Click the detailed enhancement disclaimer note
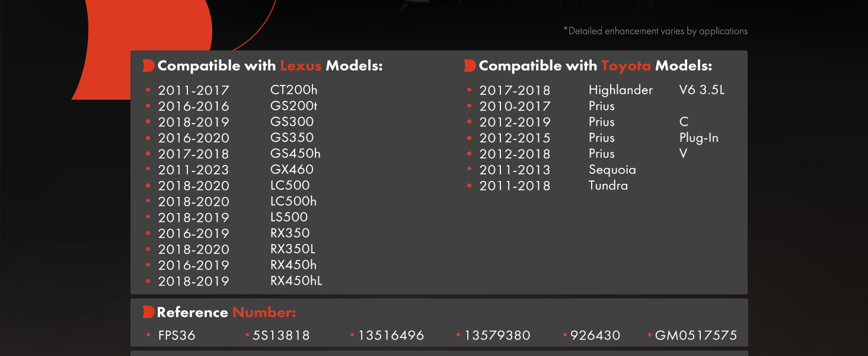868x356 pixels. (x=655, y=31)
